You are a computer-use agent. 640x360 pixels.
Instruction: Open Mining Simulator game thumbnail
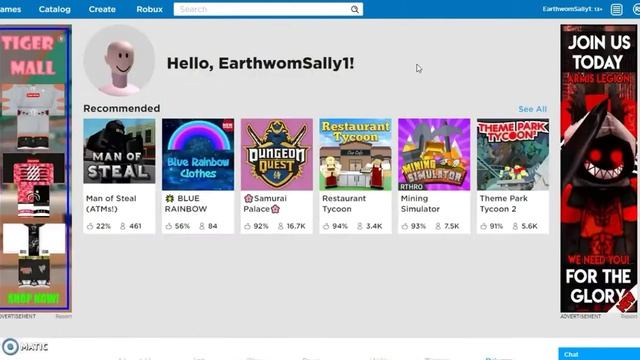point(434,154)
